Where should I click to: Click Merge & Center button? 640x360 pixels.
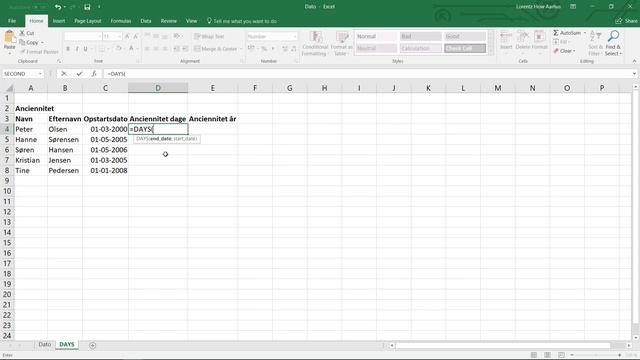(x=216, y=49)
